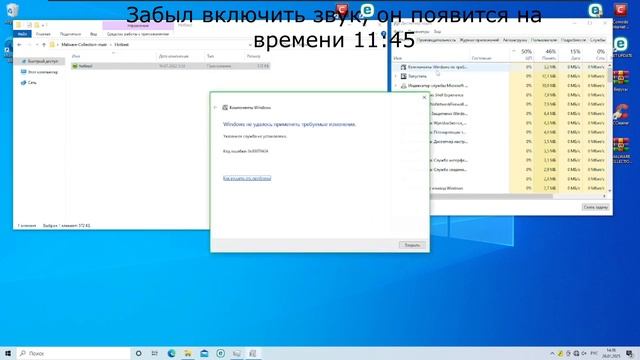
Task: Open the taskbar clock and date
Action: 611,353
